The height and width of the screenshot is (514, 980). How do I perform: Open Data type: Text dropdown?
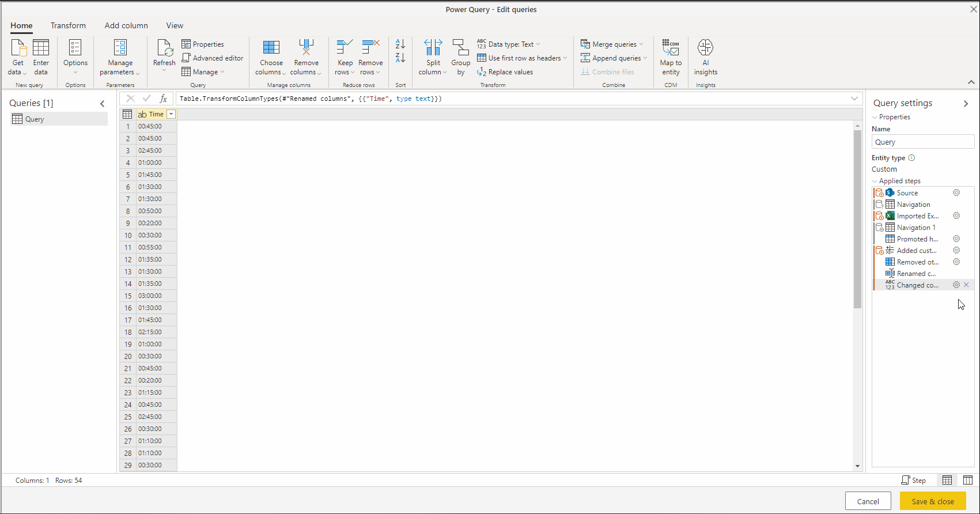click(x=509, y=44)
